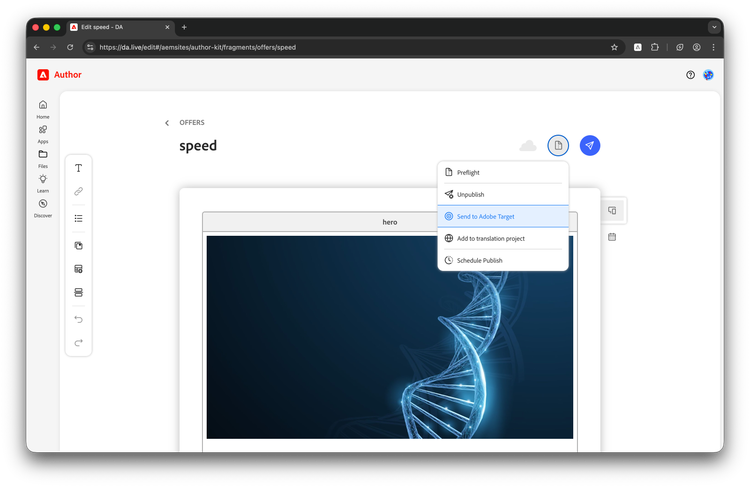
Task: Select Unpublish from the dropdown menu
Action: 502,194
